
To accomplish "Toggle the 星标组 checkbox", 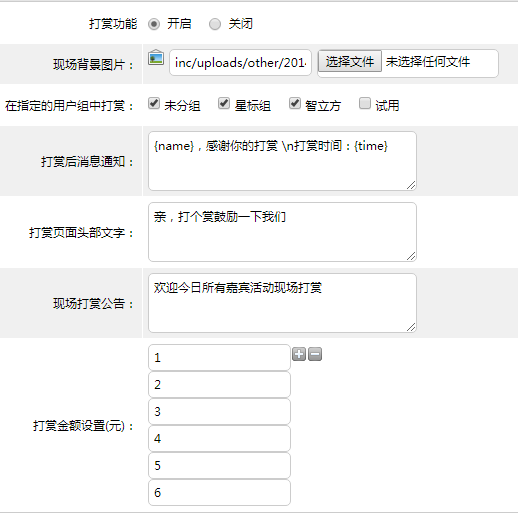I will 224,103.
